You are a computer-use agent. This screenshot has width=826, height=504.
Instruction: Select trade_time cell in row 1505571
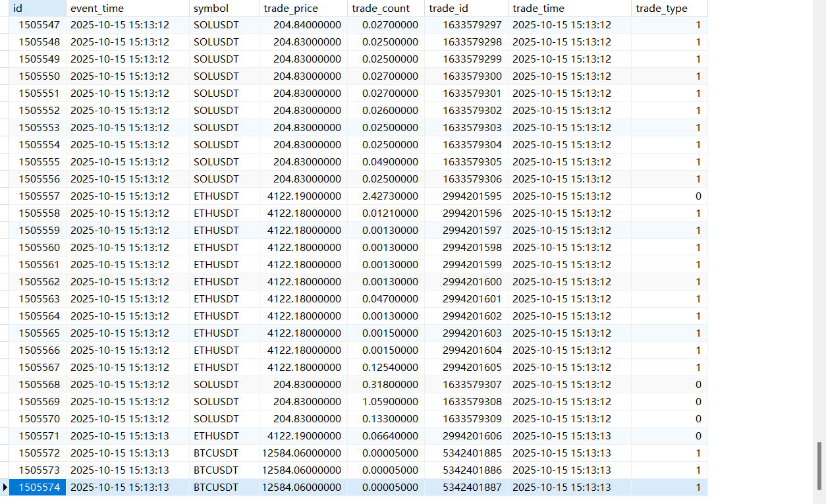[x=570, y=436]
